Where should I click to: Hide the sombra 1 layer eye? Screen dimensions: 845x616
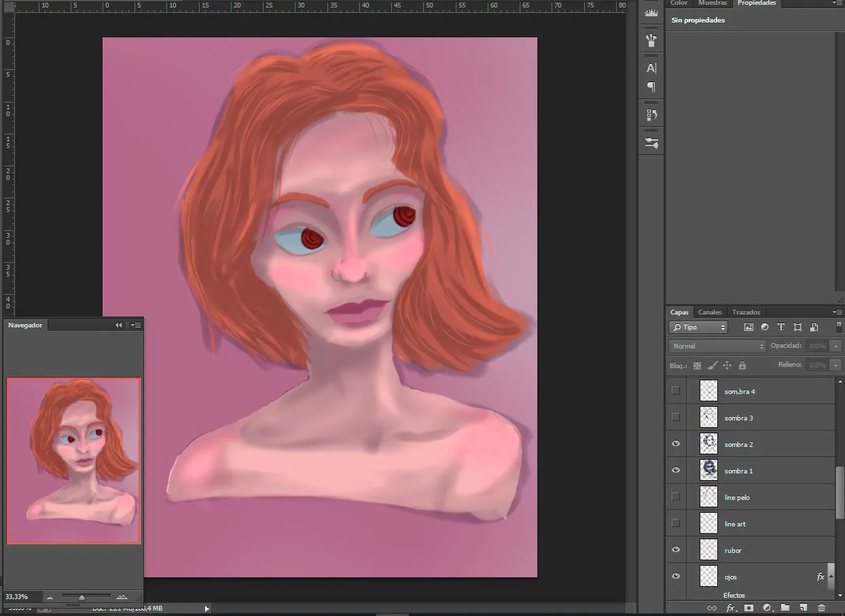click(675, 471)
